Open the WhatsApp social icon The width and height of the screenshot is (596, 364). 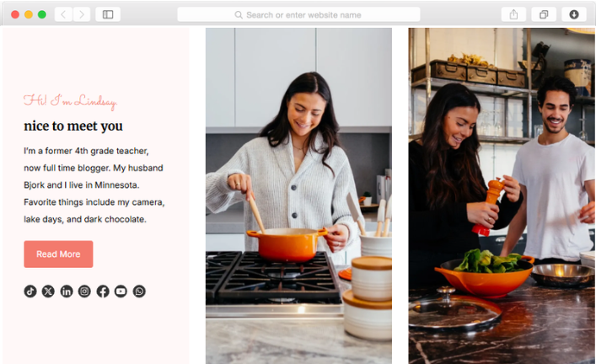click(x=139, y=292)
